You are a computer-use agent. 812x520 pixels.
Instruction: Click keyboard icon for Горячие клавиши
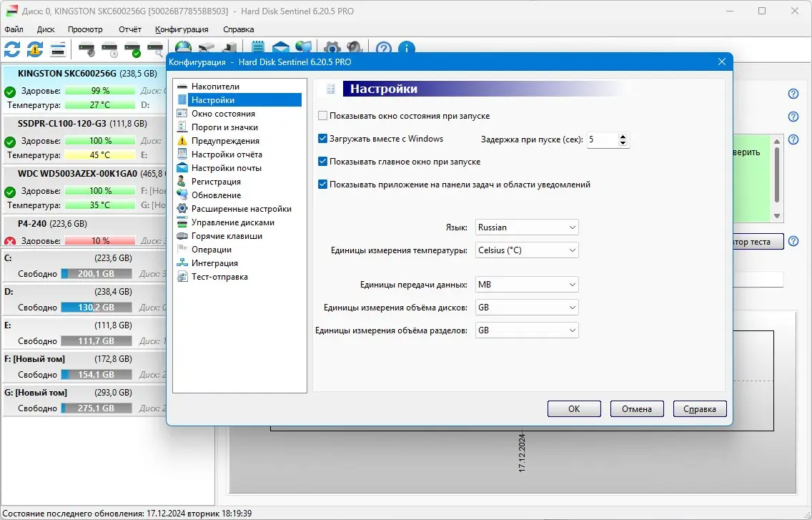click(182, 235)
